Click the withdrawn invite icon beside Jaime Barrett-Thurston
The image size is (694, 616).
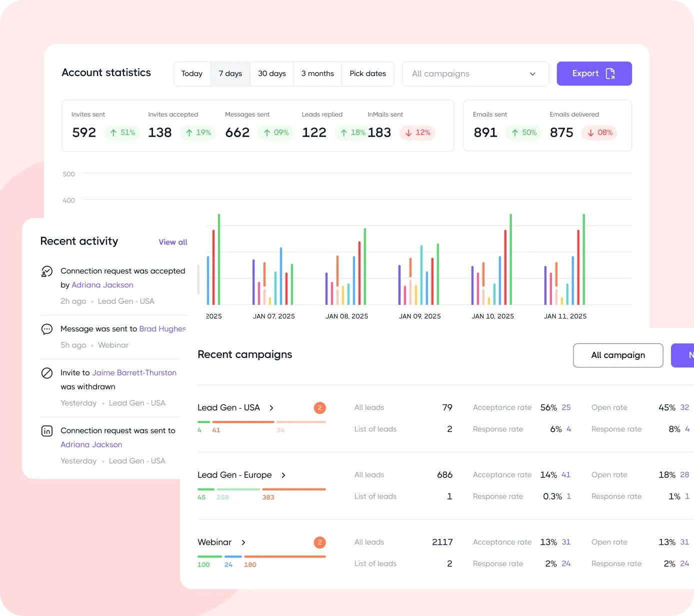(47, 373)
